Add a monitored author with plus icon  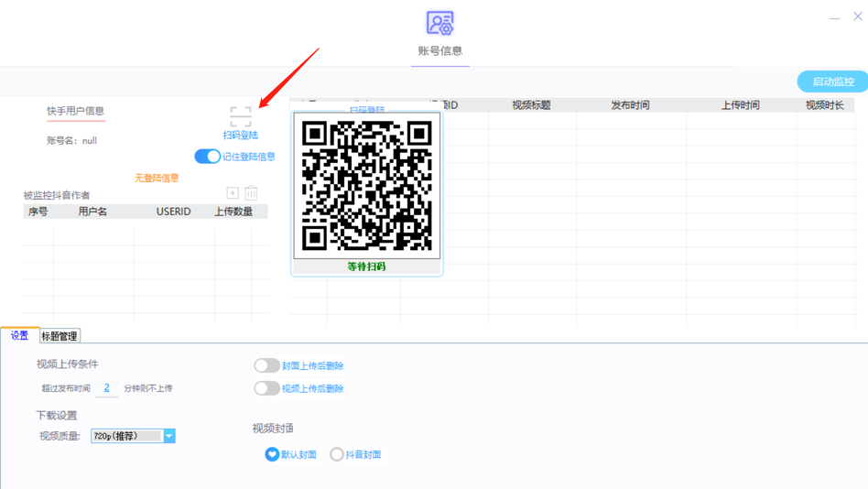(x=233, y=192)
